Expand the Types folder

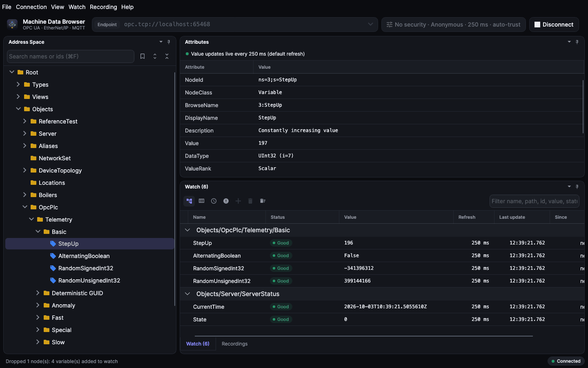[18, 84]
